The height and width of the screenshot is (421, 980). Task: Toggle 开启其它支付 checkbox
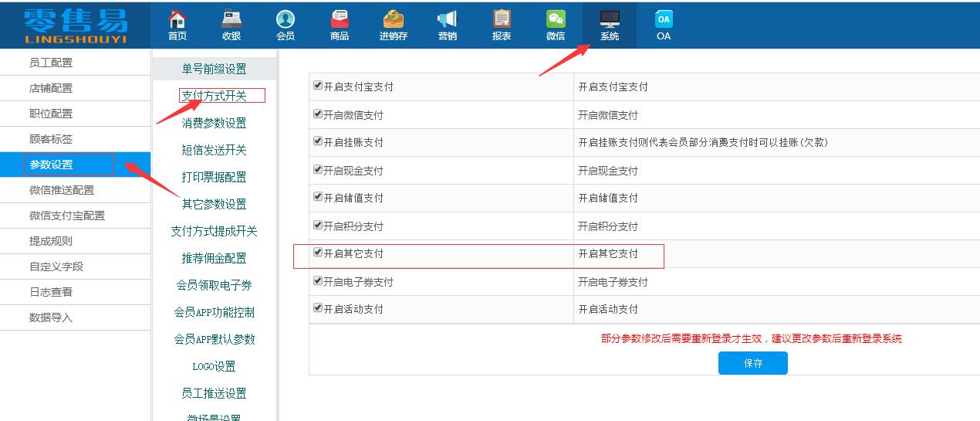(x=318, y=253)
